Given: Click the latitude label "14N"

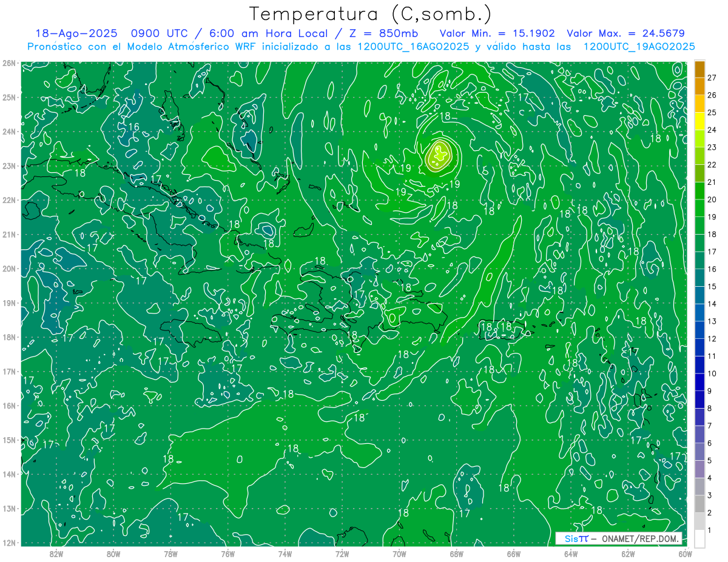Looking at the screenshot, I should (8, 474).
